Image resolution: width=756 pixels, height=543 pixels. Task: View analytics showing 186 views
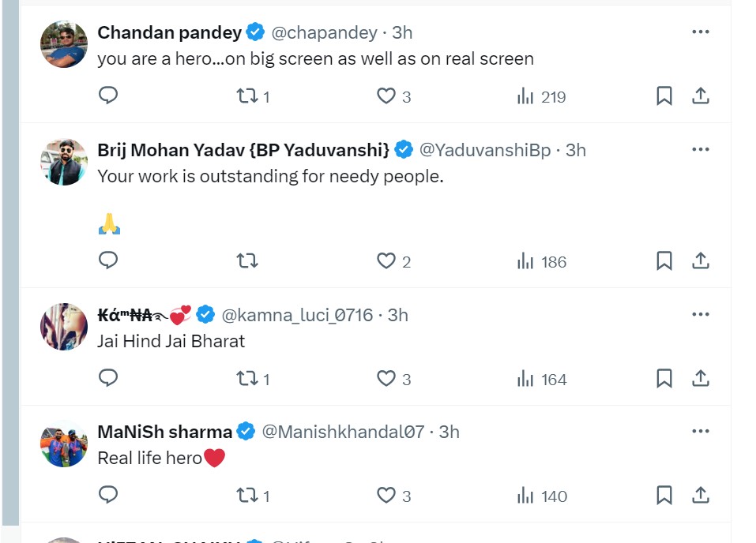[x=542, y=261]
